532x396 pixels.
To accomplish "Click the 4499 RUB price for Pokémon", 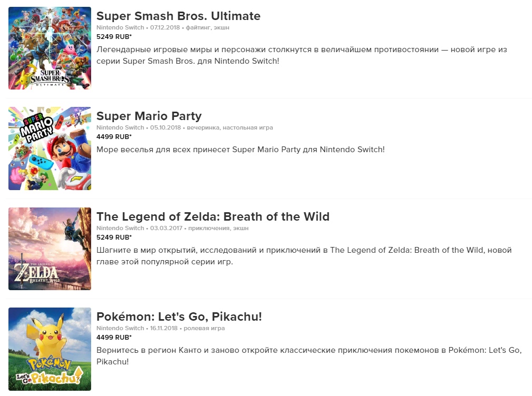I will point(114,337).
